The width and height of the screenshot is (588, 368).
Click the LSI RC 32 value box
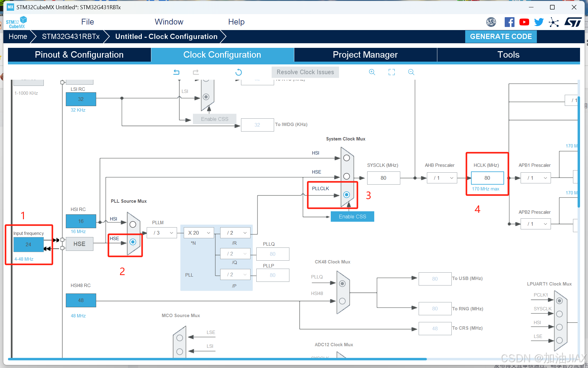point(81,99)
